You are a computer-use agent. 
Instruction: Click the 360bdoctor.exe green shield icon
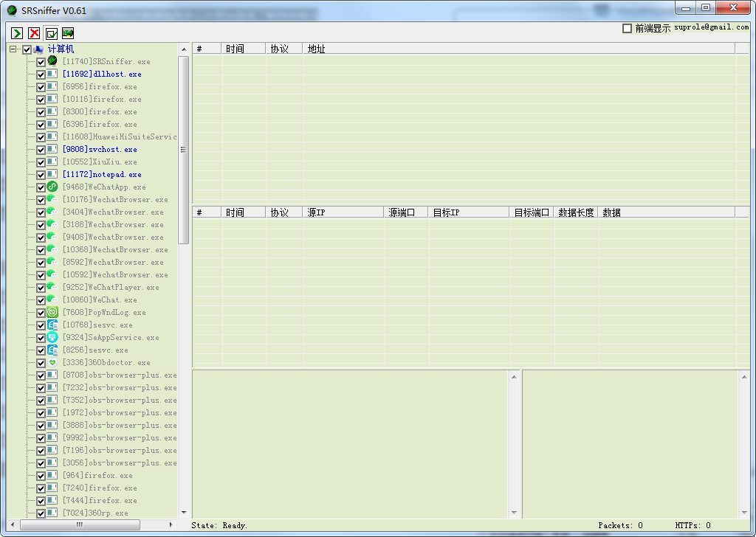click(52, 362)
